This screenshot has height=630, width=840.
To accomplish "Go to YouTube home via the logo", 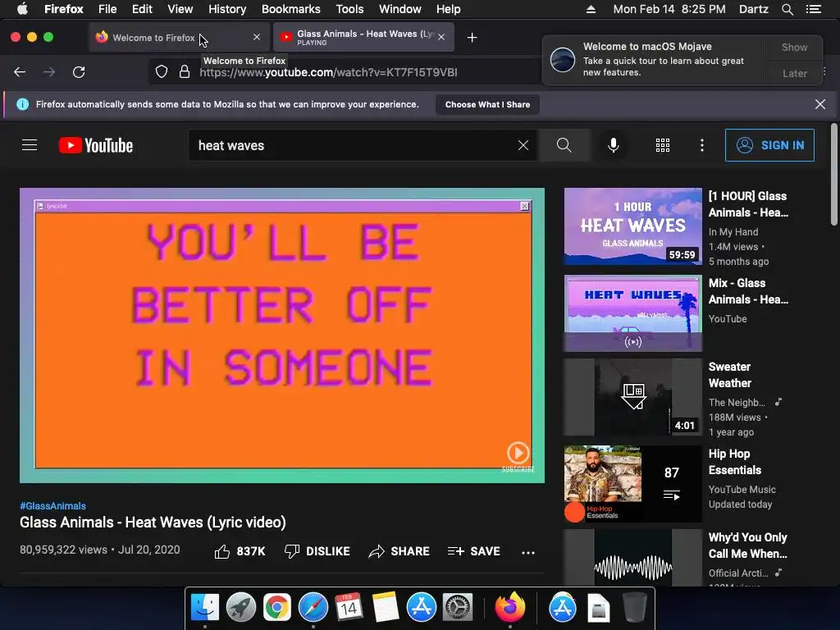I will coord(96,145).
